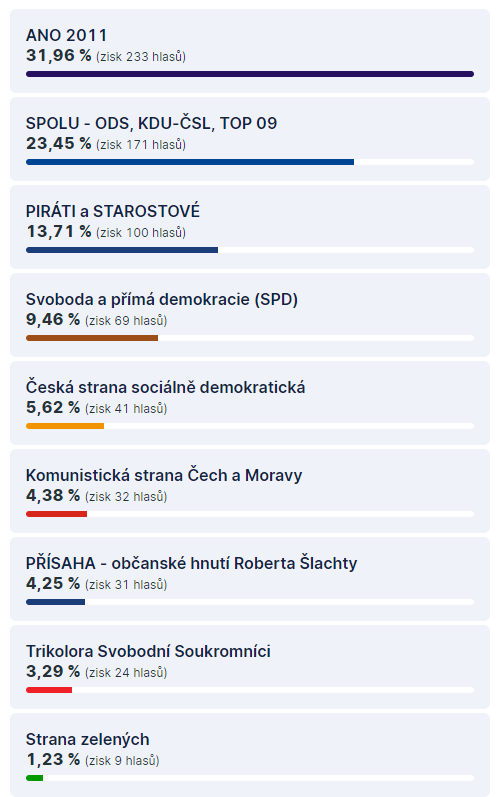497x797 pixels.
Task: Click the "zisk 100 hlasů" vote count
Action: tap(141, 233)
